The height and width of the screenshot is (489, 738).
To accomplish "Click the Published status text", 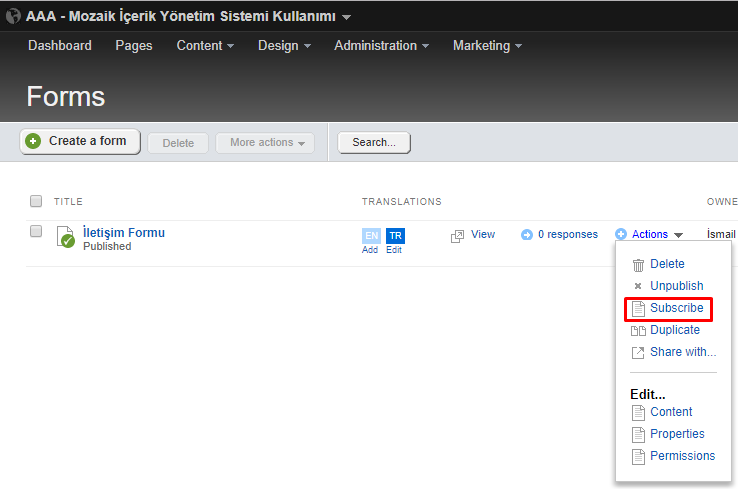I will coord(107,247).
